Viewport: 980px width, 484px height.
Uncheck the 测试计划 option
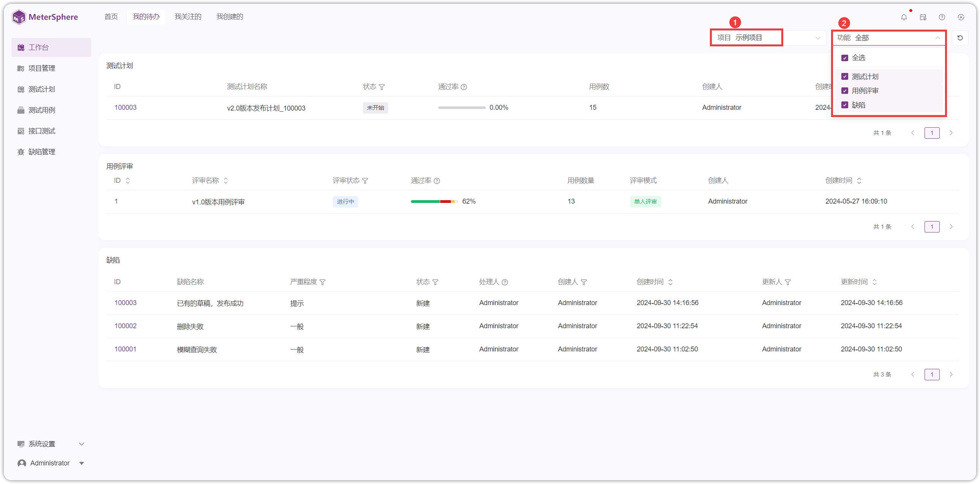click(845, 76)
